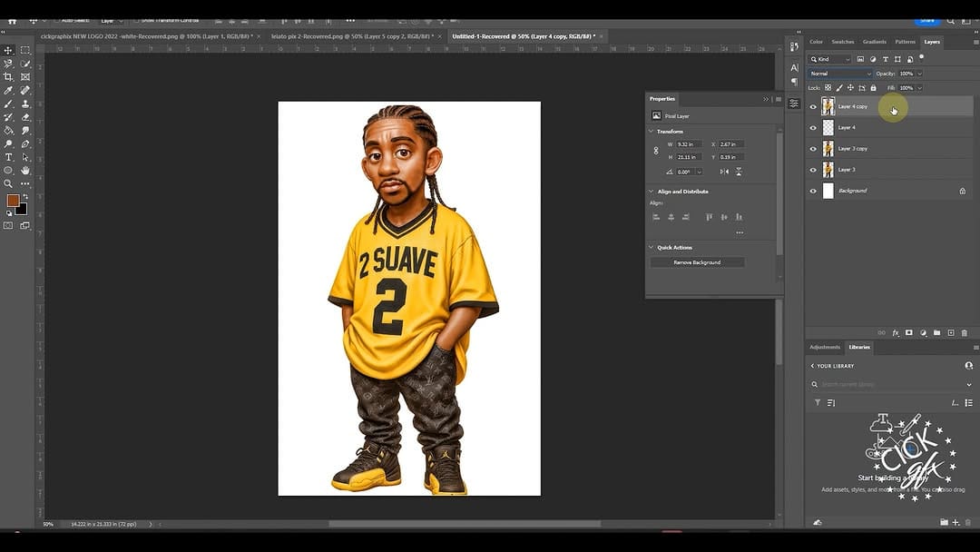This screenshot has width=980, height=552.
Task: Hide Layer 4 visibility eye
Action: (x=813, y=127)
